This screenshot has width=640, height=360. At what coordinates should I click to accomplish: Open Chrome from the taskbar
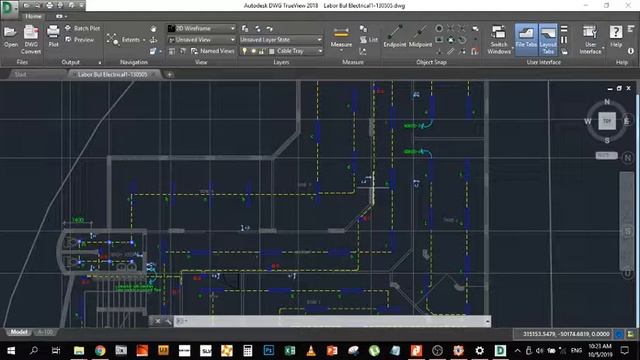click(x=100, y=350)
